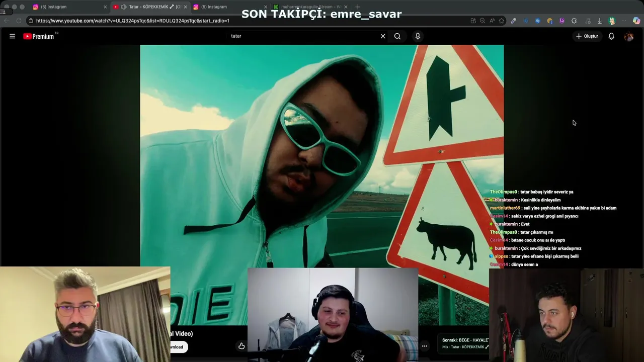
Task: Open the Shazam extension icon
Action: coord(537,21)
